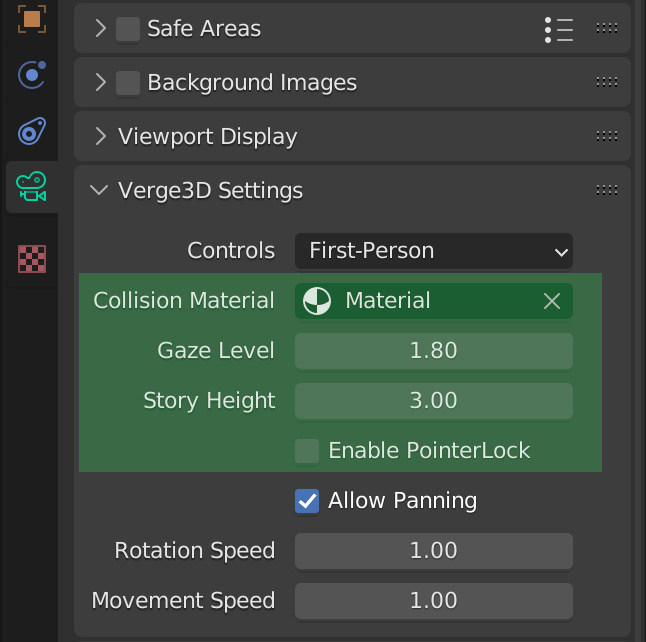Open the Safe Areas presets list icon
This screenshot has width=646, height=642.
point(559,30)
